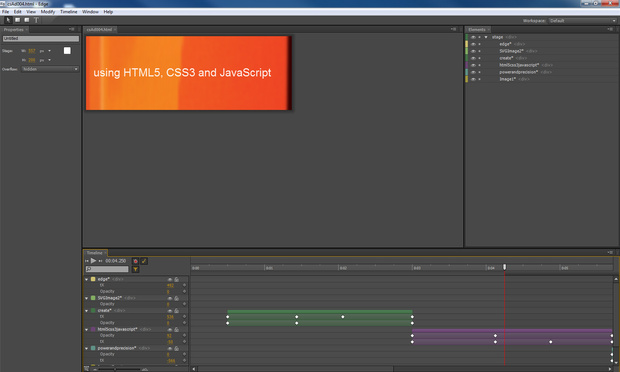
Task: Open stage width unit dropdown
Action: [49, 51]
